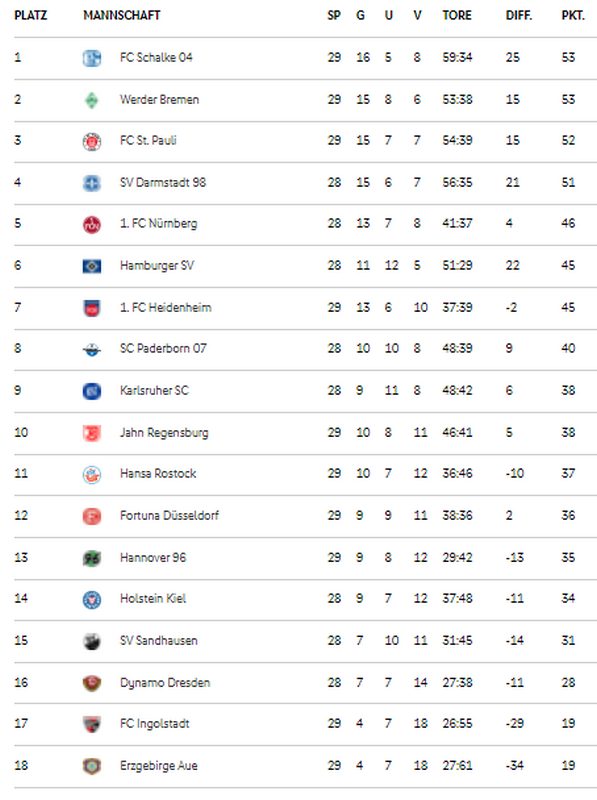Click the Hannover 96 green logo
Image resolution: width=597 pixels, height=800 pixels.
pos(92,558)
